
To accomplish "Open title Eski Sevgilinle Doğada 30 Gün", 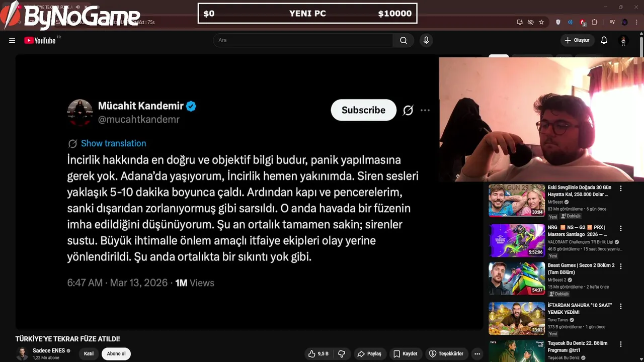I will click(x=579, y=191).
